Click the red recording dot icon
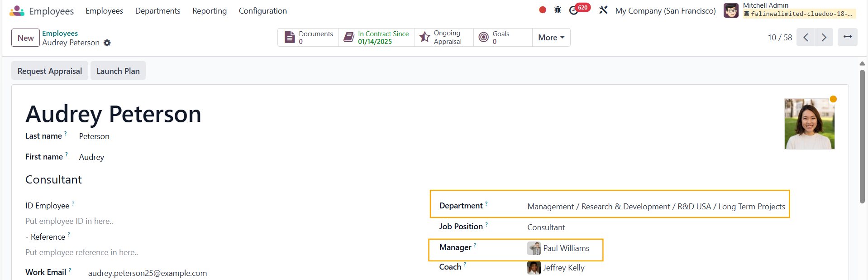This screenshot has width=868, height=280. pyautogui.click(x=542, y=10)
